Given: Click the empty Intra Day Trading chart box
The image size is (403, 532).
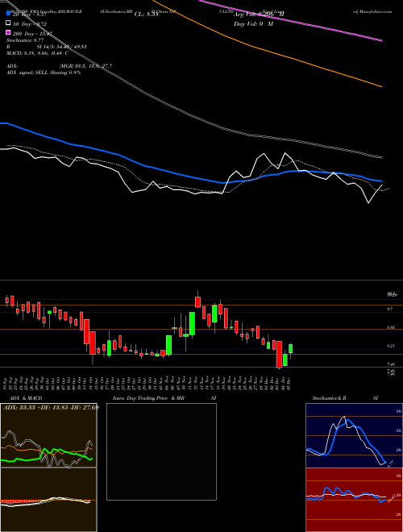Looking at the screenshot, I should (161, 451).
